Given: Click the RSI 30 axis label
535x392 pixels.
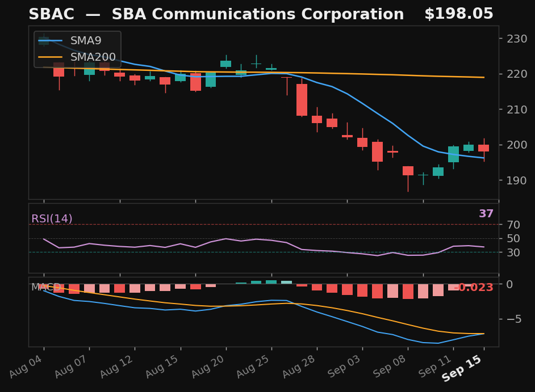Looking at the screenshot, I should (x=513, y=252).
